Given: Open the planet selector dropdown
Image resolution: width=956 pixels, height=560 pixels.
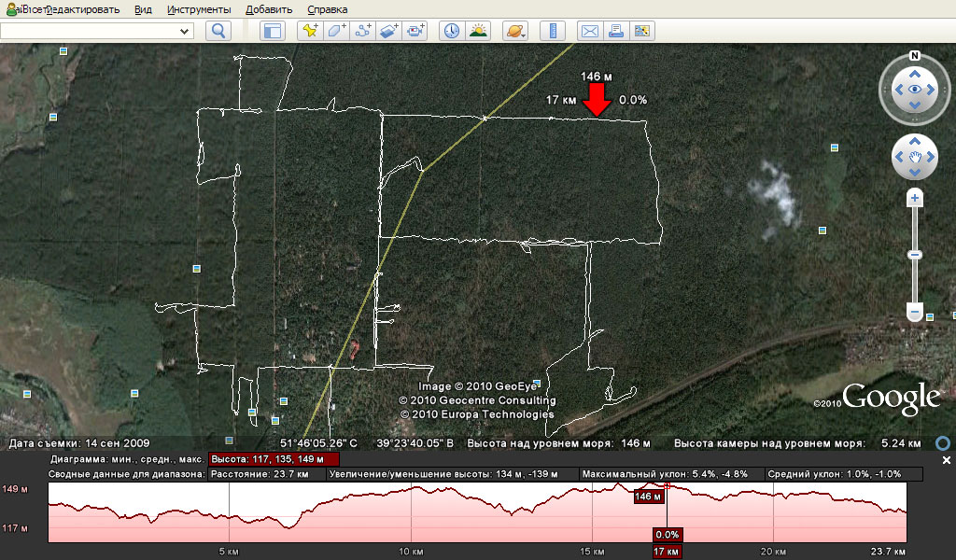Looking at the screenshot, I should 515,31.
